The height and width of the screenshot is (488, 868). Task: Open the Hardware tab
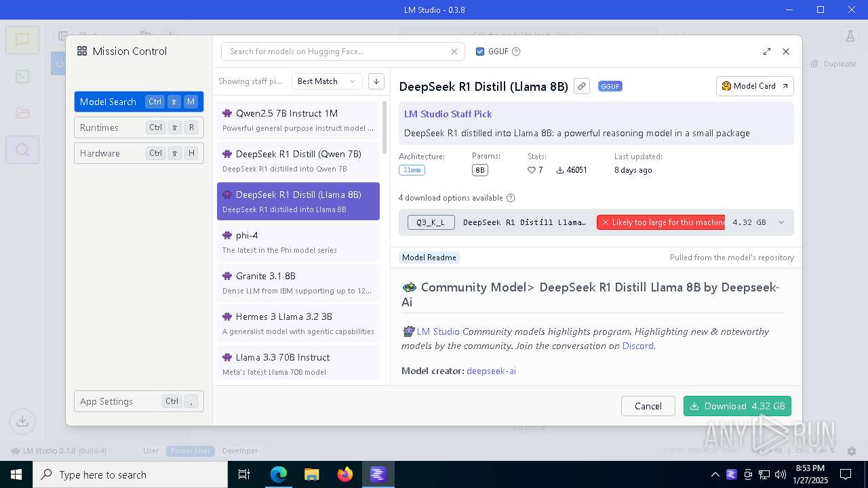pyautogui.click(x=139, y=153)
